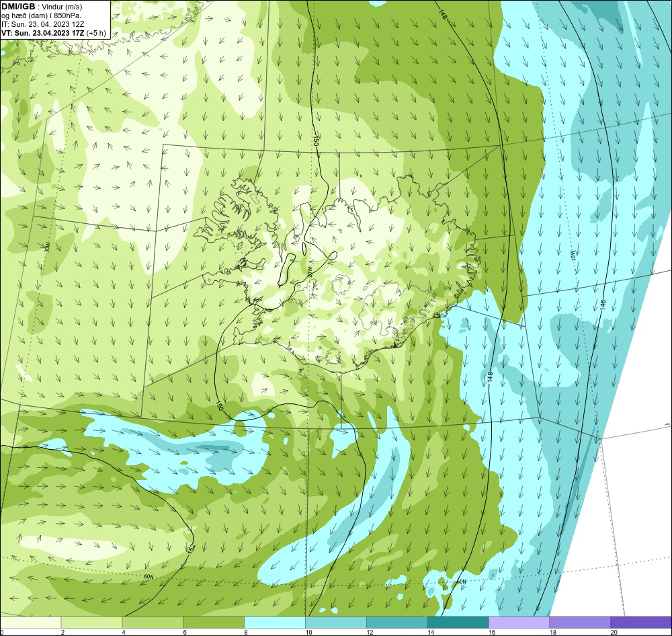
Task: Click legend tick value "20"
Action: (614, 632)
